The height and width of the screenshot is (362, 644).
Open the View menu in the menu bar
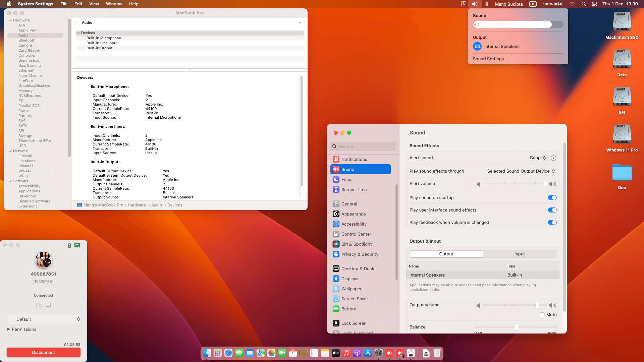(x=94, y=4)
